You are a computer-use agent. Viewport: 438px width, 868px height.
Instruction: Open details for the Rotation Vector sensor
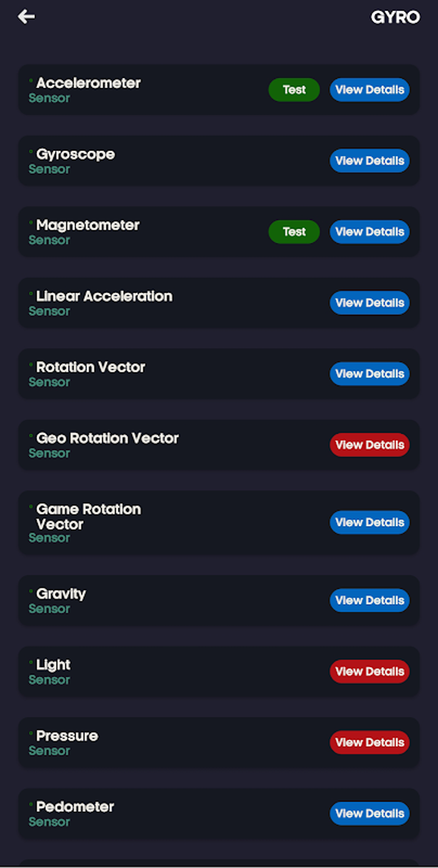pyautogui.click(x=369, y=373)
